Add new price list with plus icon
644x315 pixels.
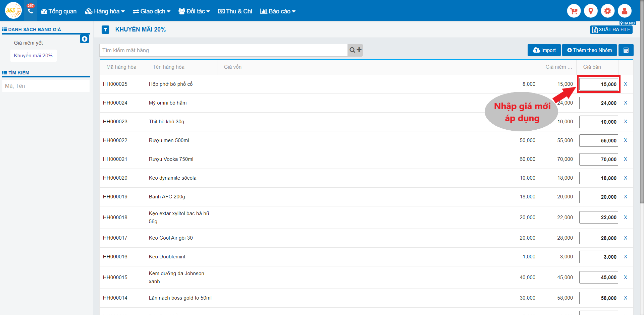(x=85, y=39)
